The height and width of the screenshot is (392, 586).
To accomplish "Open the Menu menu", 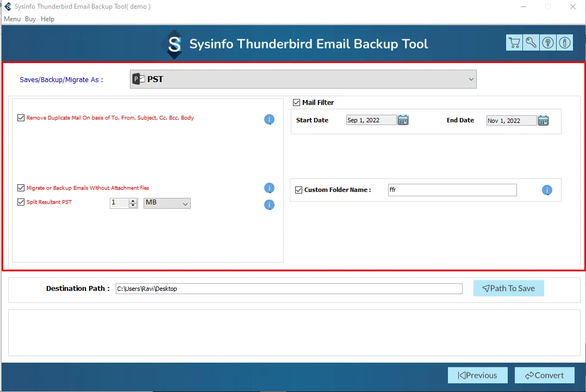I will 12,19.
